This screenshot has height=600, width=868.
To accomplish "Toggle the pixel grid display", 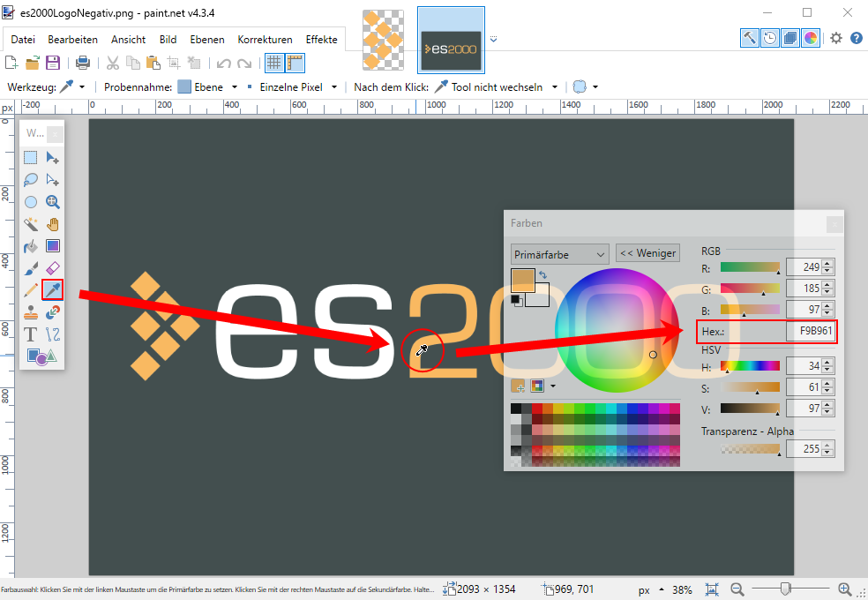I will (x=274, y=63).
